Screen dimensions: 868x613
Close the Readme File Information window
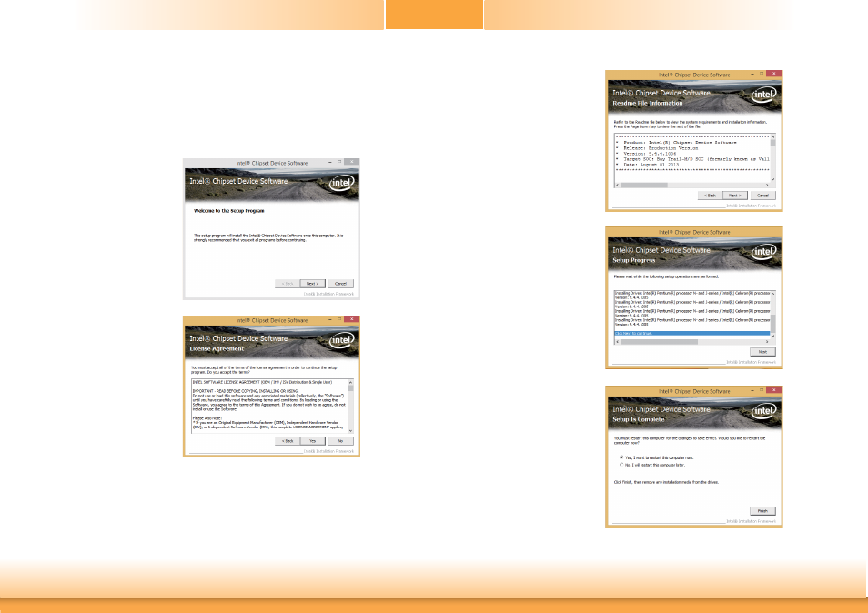point(774,74)
